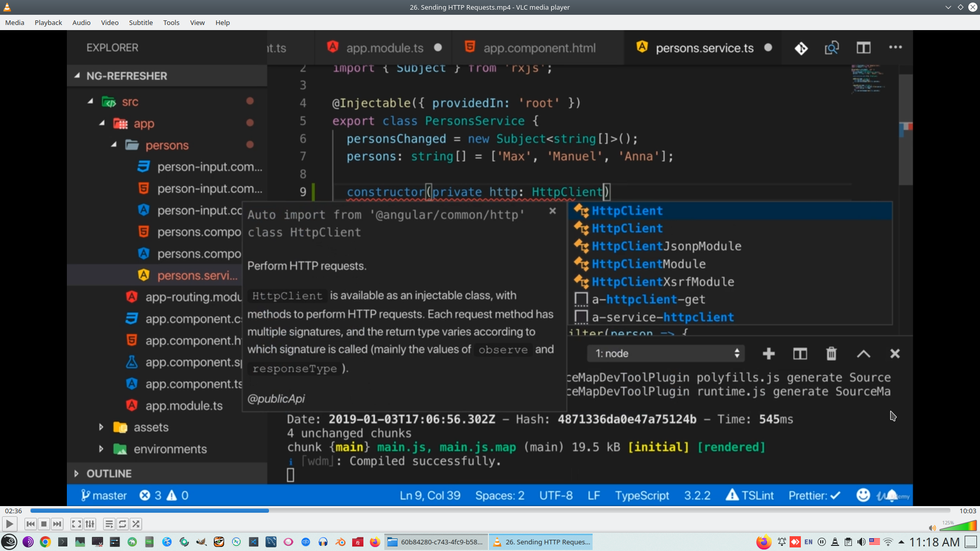980x551 pixels.
Task: Toggle fullscreen video mode
Action: 76,524
